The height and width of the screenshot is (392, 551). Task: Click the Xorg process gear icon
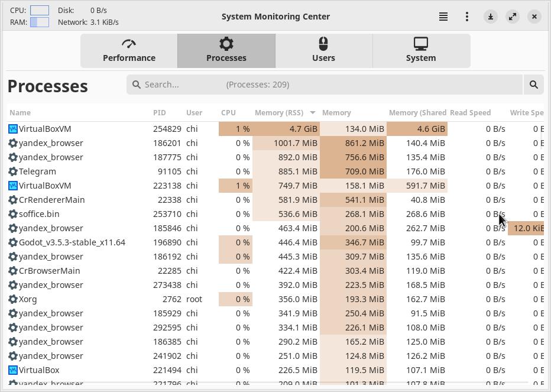(x=13, y=299)
